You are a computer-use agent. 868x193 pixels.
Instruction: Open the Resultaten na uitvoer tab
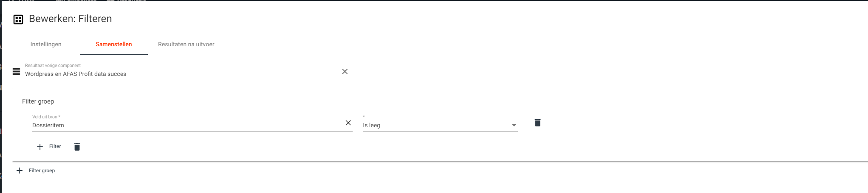(x=186, y=45)
